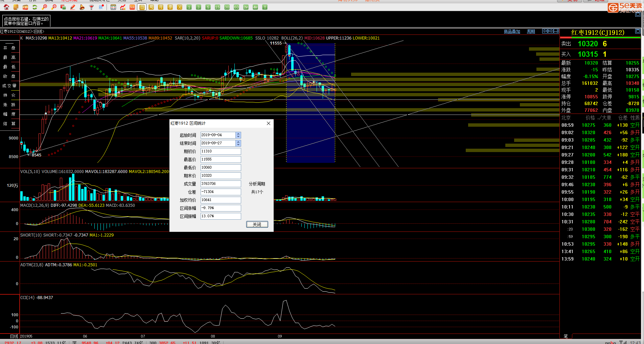Click the 加权均价 field showing 10641
This screenshot has height=344, width=644.
(221, 200)
